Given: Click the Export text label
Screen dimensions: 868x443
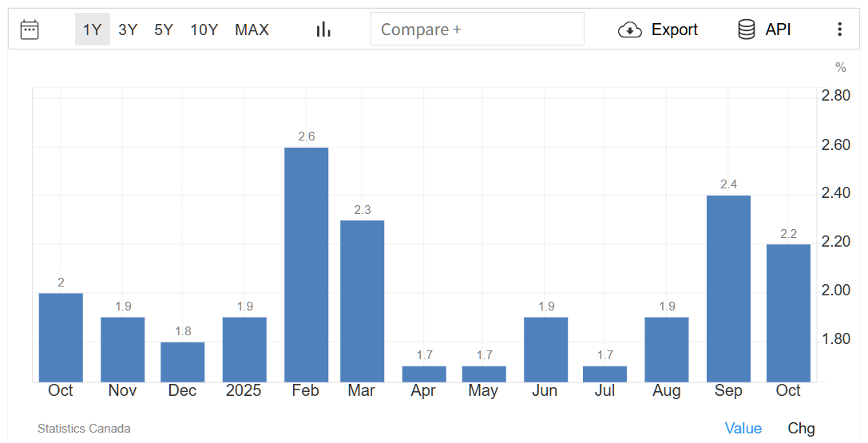Looking at the screenshot, I should 674,30.
